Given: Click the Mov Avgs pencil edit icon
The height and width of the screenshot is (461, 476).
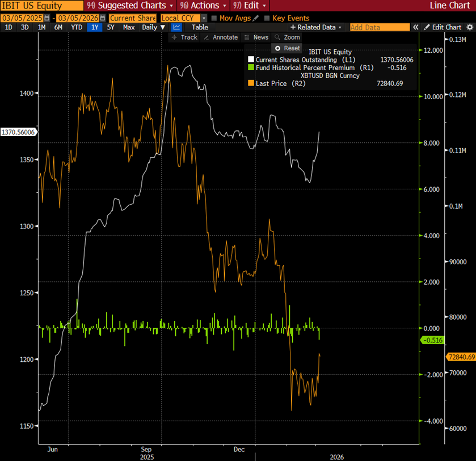Looking at the screenshot, I should [x=256, y=18].
